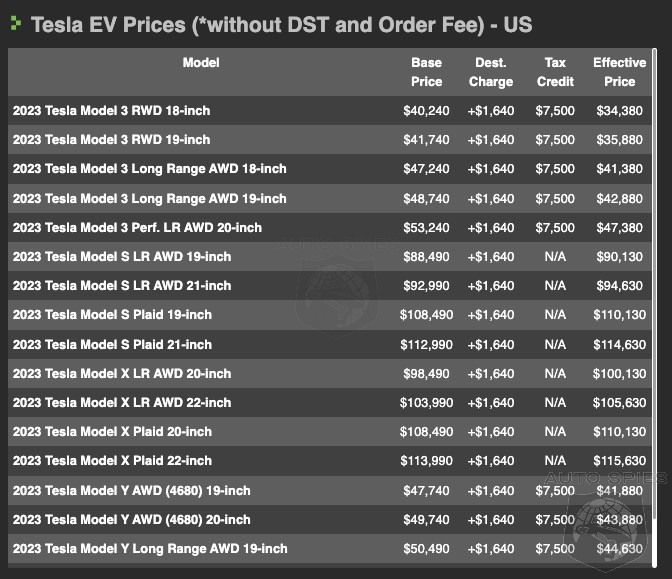Screen dimensions: 672x579
Task: Select the Model Y AWD (4680) 20-inch row
Action: (x=132, y=520)
